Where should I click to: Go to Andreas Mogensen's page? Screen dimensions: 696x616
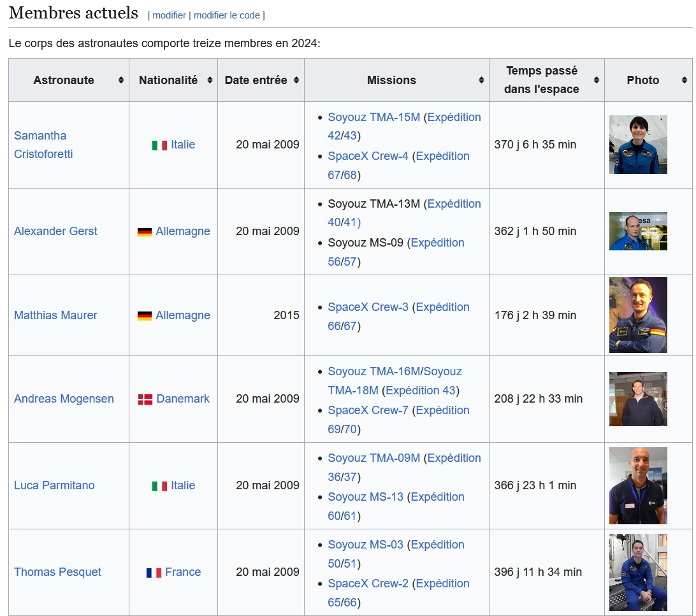64,399
